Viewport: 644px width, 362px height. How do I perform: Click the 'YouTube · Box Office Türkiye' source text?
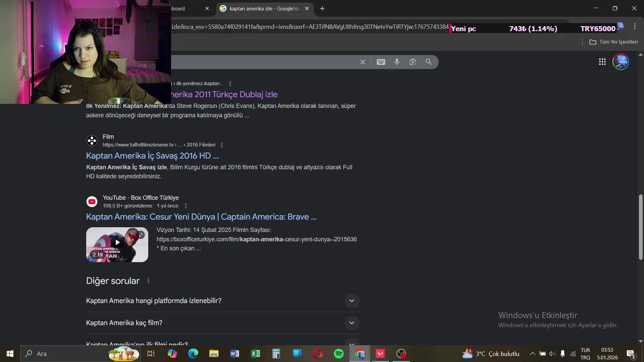tap(141, 198)
